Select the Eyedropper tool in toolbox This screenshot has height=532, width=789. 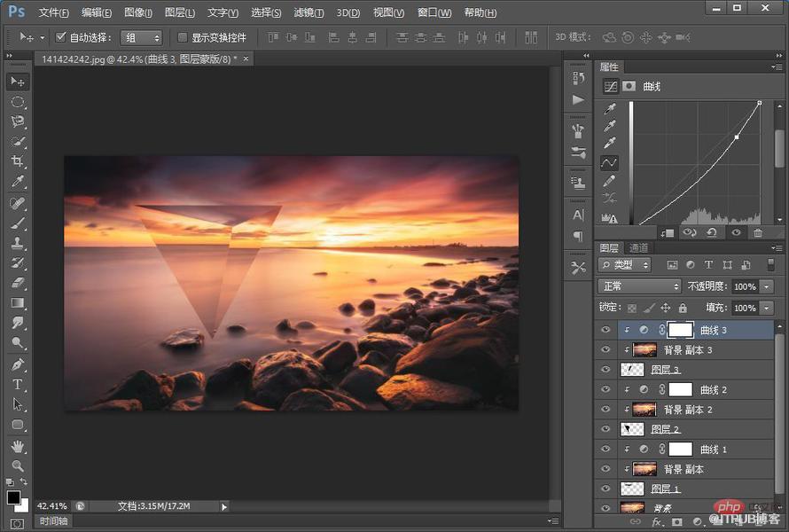click(x=17, y=181)
